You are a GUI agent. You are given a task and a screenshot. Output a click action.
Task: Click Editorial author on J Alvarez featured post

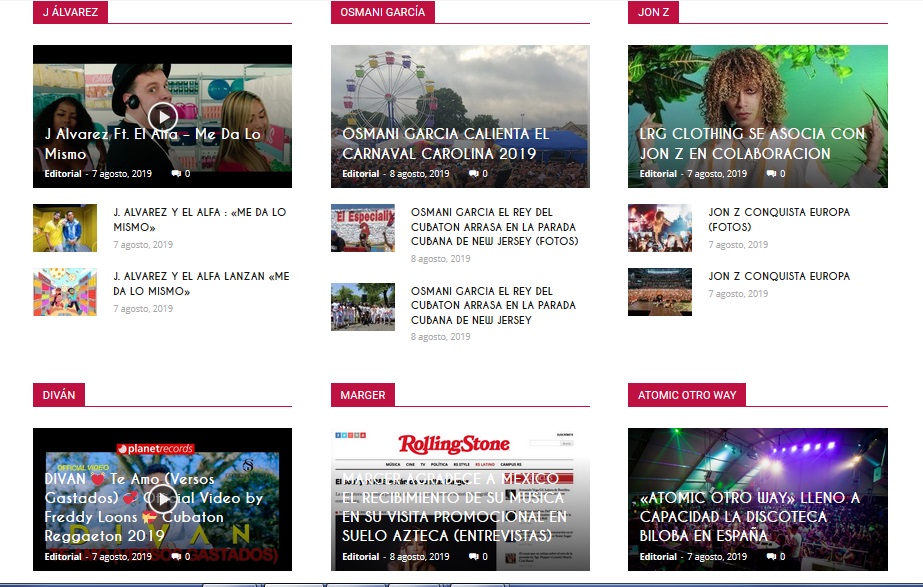coord(63,174)
